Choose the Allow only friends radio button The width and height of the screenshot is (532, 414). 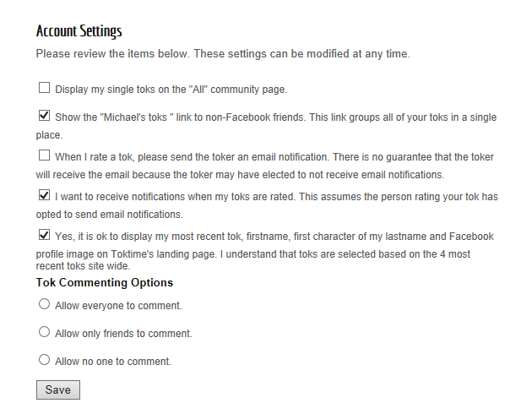[44, 331]
